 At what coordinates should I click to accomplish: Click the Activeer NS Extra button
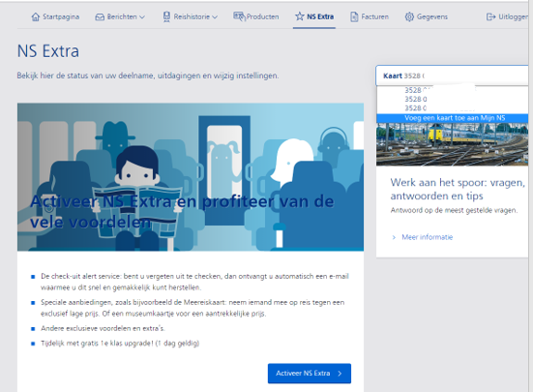pos(310,374)
